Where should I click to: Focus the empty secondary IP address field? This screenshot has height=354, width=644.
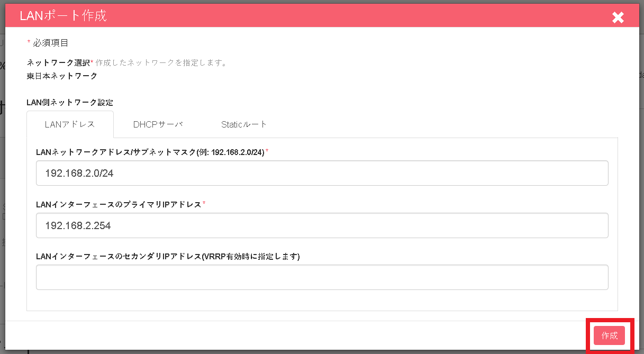[322, 277]
